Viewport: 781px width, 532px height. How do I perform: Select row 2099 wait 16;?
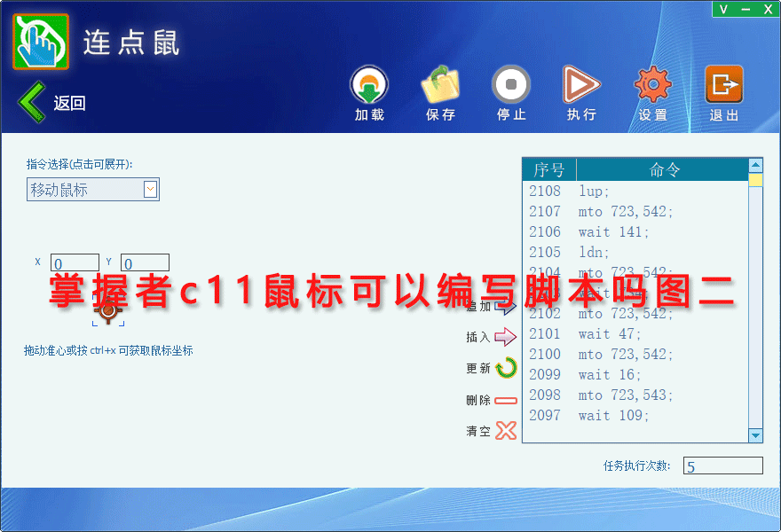pos(635,375)
